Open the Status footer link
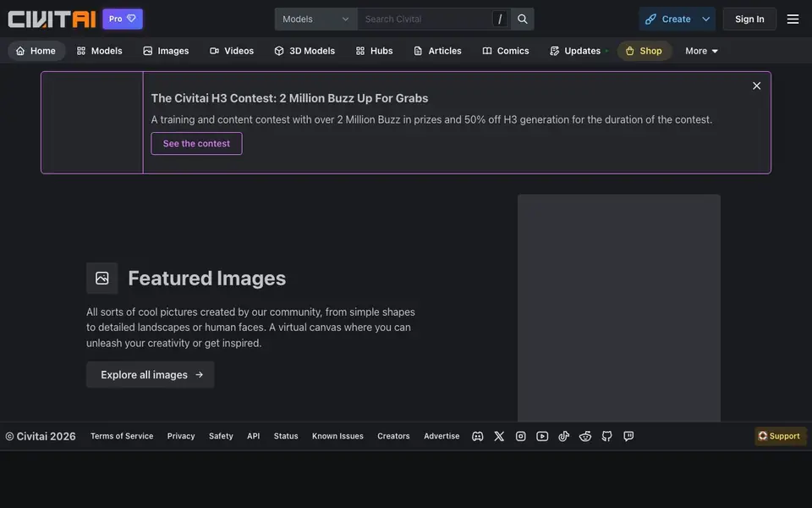This screenshot has height=508, width=812. (x=286, y=436)
